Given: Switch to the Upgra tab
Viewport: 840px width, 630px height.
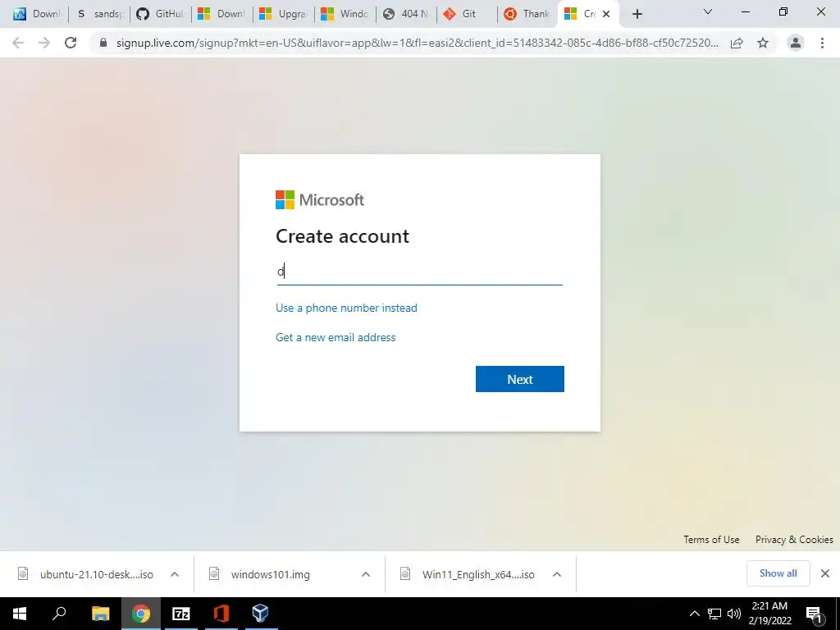Looking at the screenshot, I should coord(283,14).
